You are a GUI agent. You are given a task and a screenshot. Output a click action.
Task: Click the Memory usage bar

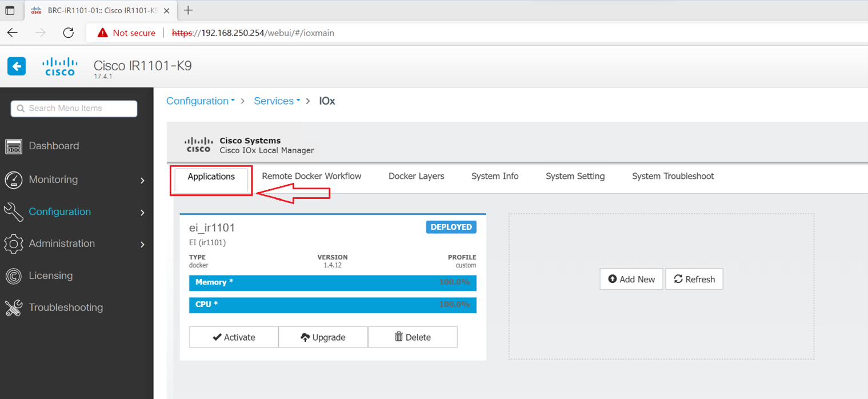(333, 282)
